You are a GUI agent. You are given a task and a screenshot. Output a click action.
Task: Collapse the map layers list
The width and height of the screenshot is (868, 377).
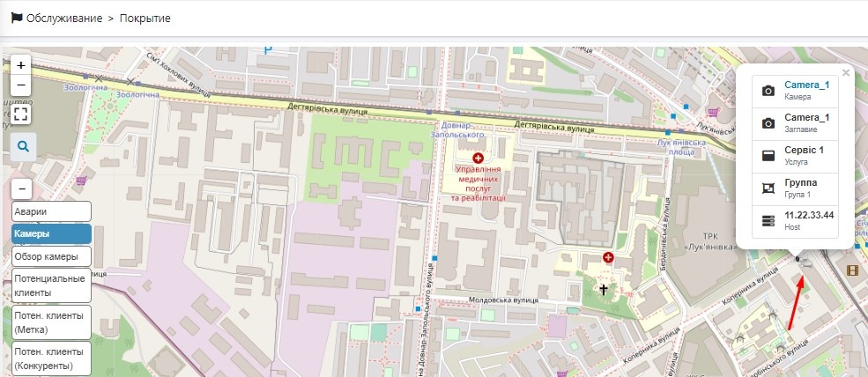click(21, 188)
